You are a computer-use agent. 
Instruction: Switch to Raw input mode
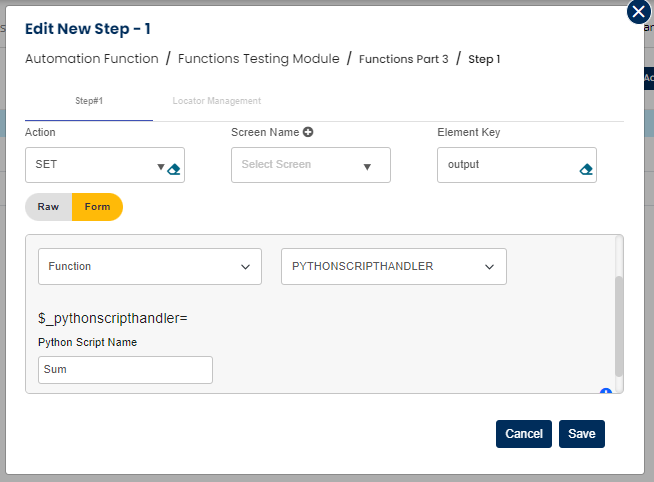coord(48,207)
